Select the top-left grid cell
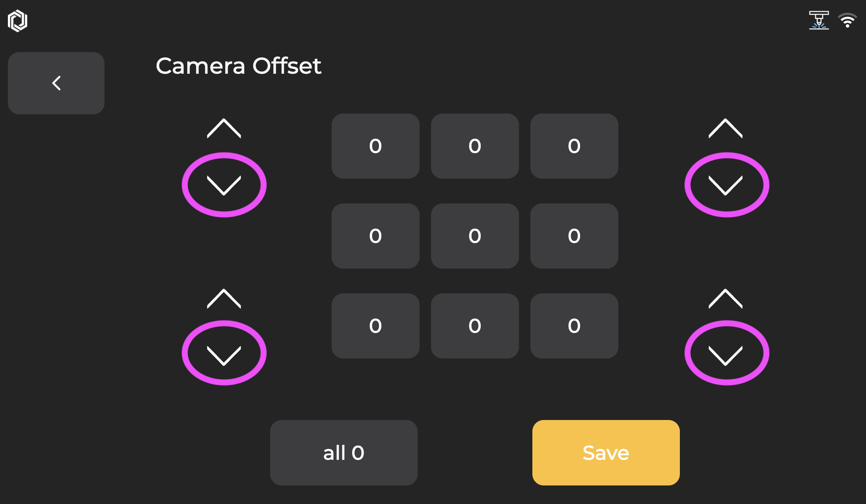 pyautogui.click(x=375, y=146)
